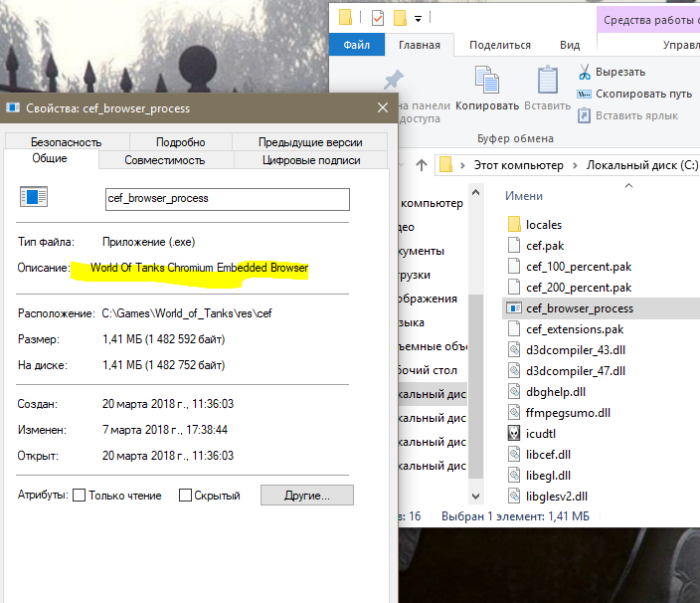Click the New folder icon in quick toolbar

point(400,18)
